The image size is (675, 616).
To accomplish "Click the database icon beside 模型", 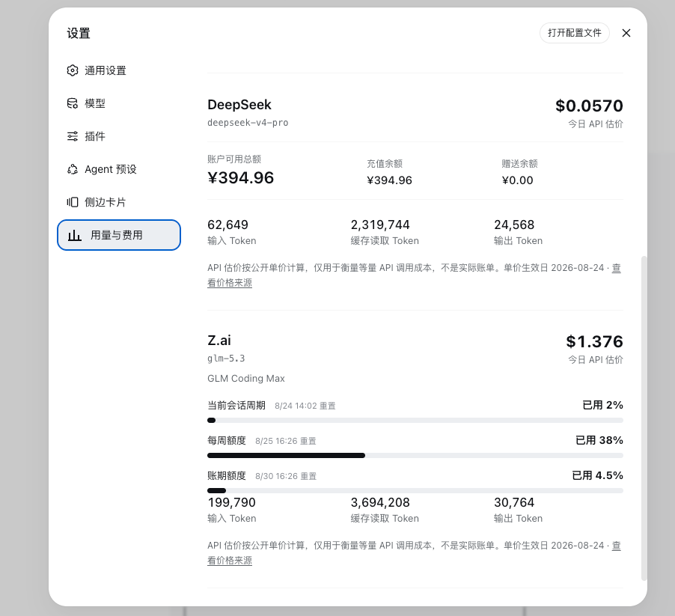I will point(73,103).
